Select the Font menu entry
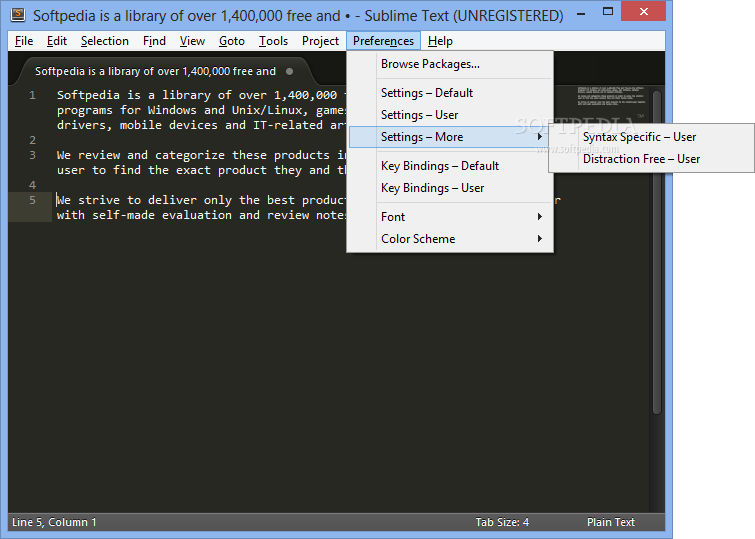755x539 pixels. pyautogui.click(x=450, y=217)
